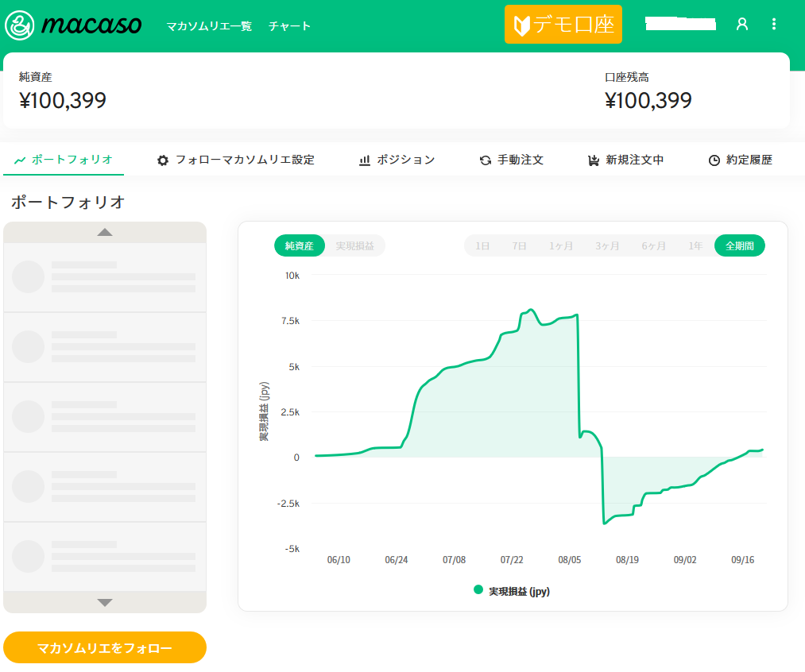Viewport: 805px width, 672px height.
Task: Click the macaso duck logo
Action: point(18,25)
